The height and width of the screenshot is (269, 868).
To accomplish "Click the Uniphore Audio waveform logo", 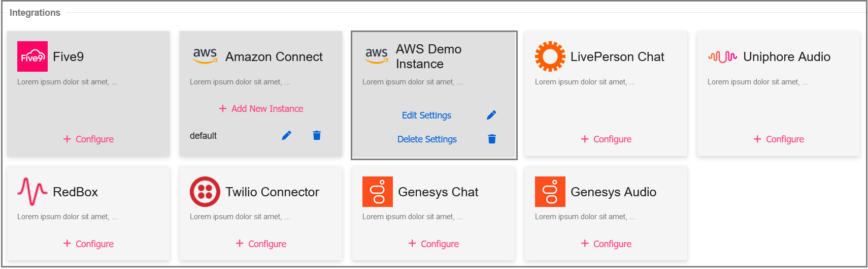I will [723, 56].
